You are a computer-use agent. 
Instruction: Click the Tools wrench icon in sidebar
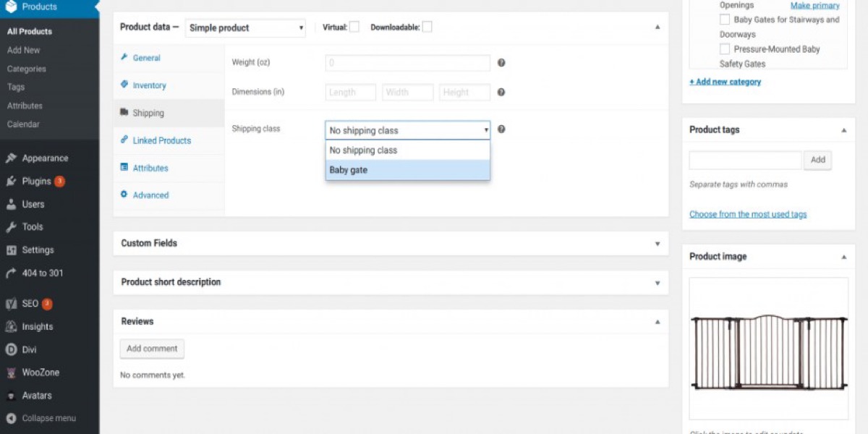[x=11, y=227]
